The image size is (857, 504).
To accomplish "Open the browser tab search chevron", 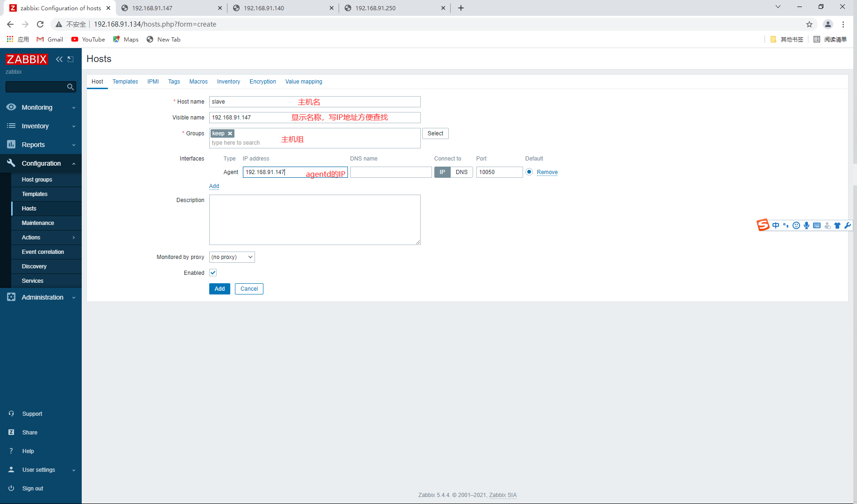I will [778, 7].
